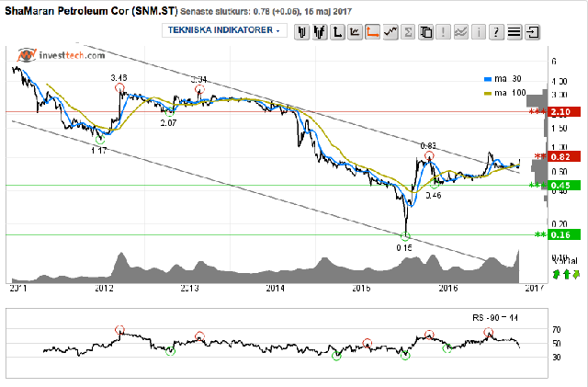The width and height of the screenshot is (588, 387).
Task: Click the 1.17 trough marker circle
Action: (100, 140)
